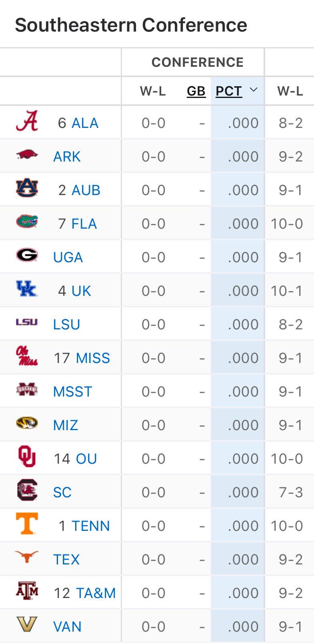Click the Georgia Bulldogs G logo
Image resolution: width=314 pixels, height=644 pixels.
(x=27, y=255)
